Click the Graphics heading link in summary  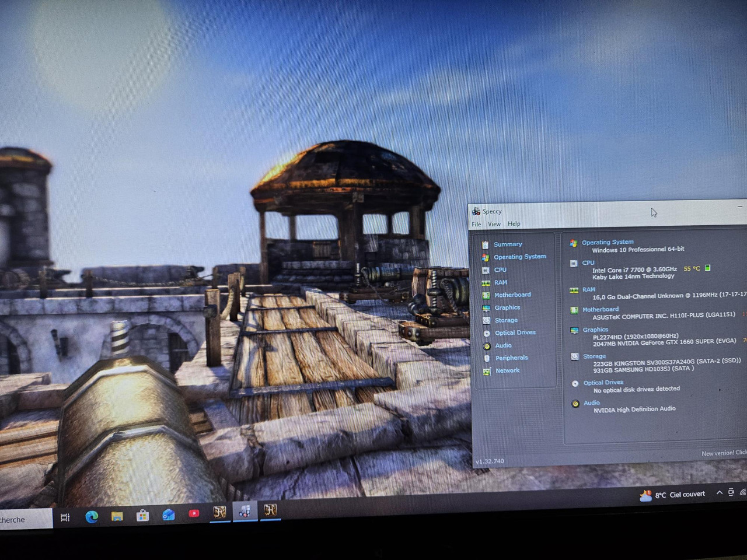[x=595, y=330]
